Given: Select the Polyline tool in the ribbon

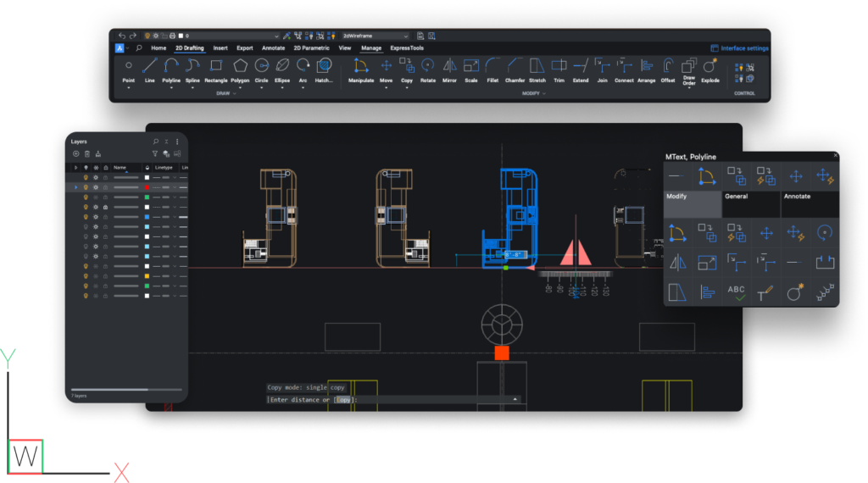Looking at the screenshot, I should click(x=171, y=66).
